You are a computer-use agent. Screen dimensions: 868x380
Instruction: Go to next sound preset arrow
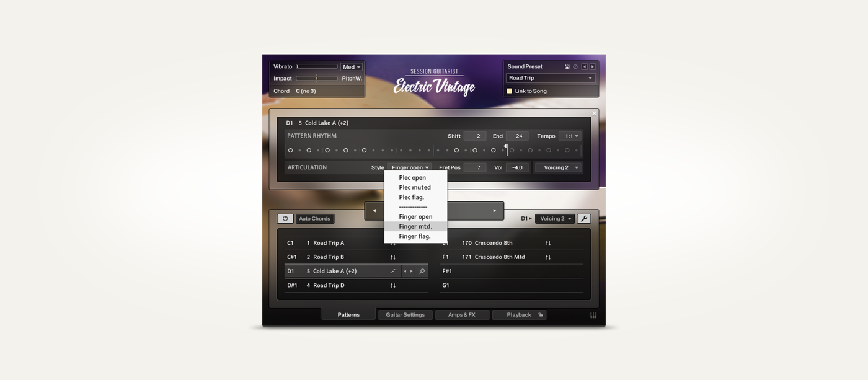593,67
